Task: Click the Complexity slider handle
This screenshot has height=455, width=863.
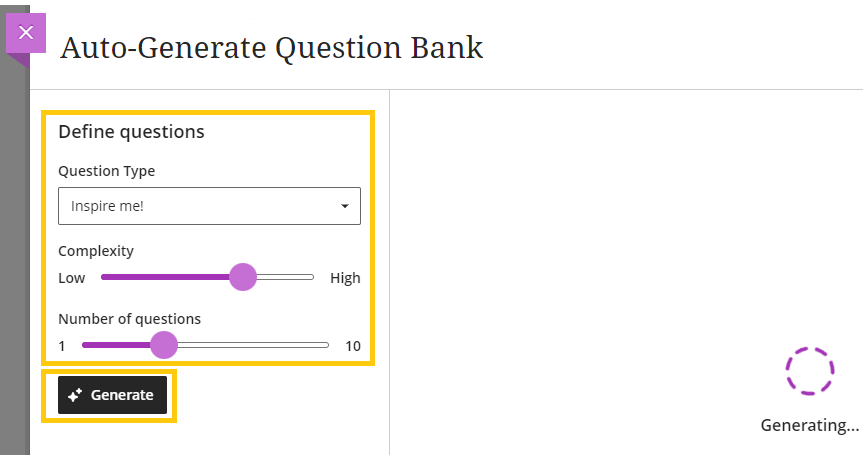Action: [x=243, y=277]
